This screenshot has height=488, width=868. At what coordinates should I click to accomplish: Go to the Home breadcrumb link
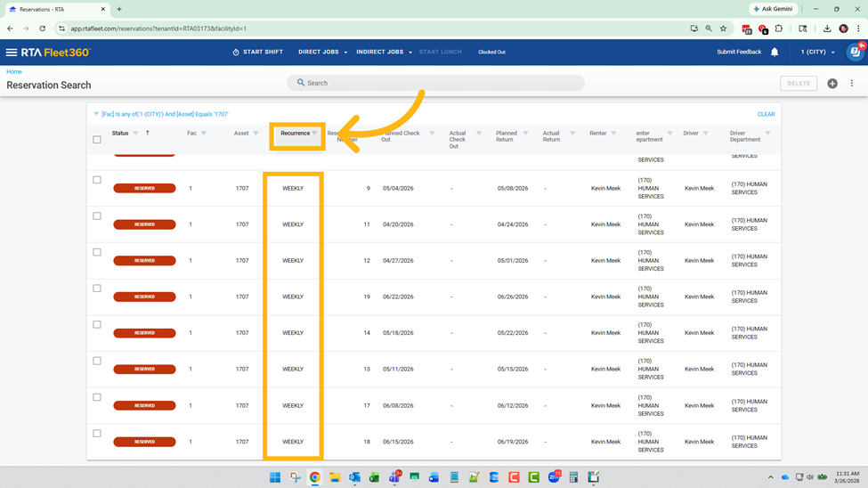[14, 72]
